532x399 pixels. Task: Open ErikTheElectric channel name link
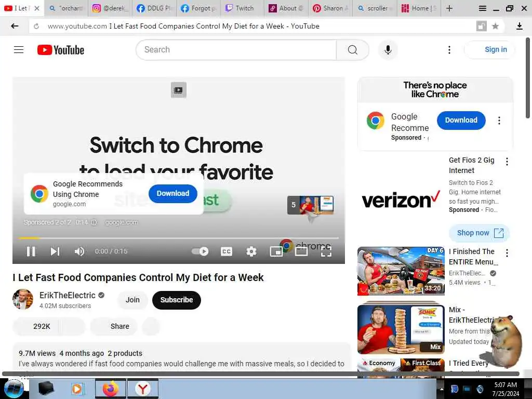[x=67, y=295]
